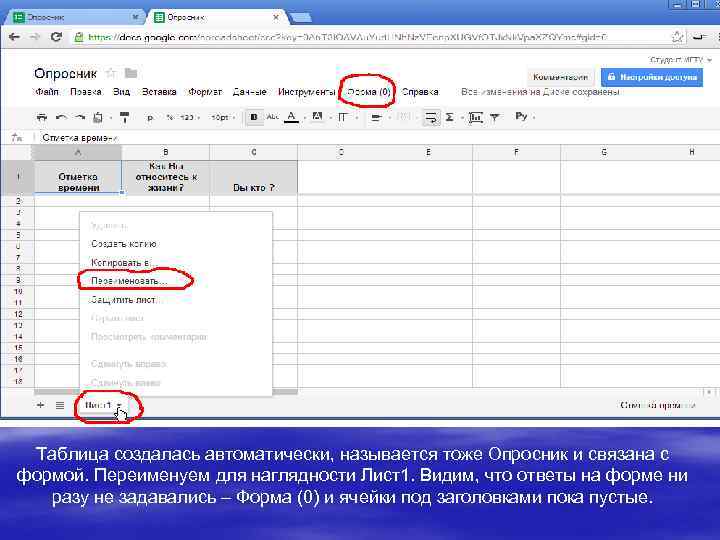
Task: Toggle bold formatting (B)
Action: point(253,118)
